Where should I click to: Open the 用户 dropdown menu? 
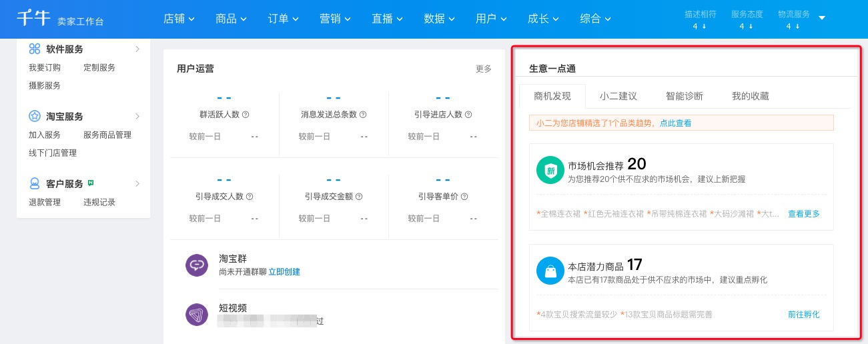point(491,19)
